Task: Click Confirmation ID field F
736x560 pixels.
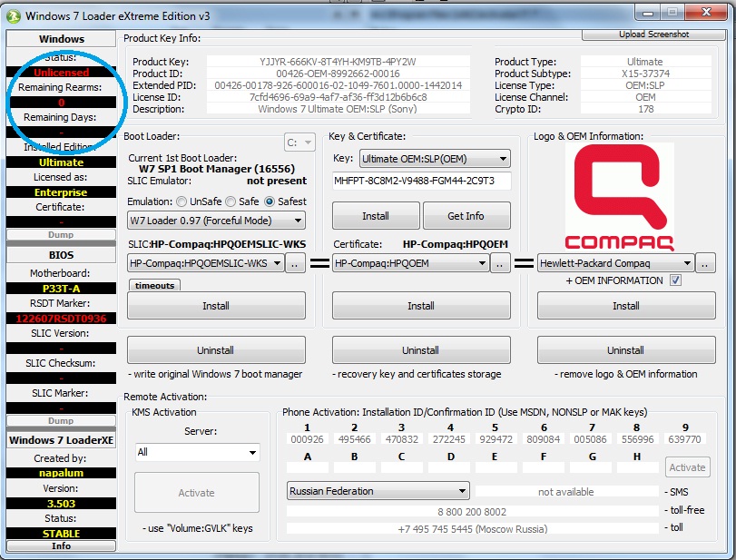Action: pos(544,467)
